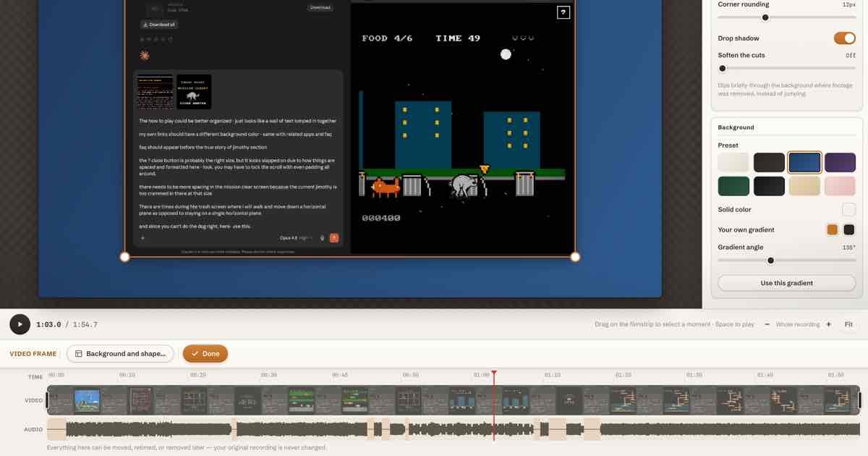
Task: Select the purple background preset
Action: click(840, 162)
